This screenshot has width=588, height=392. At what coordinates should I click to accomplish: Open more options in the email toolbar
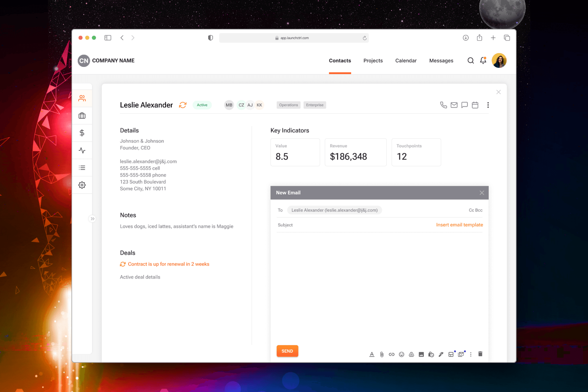471,354
